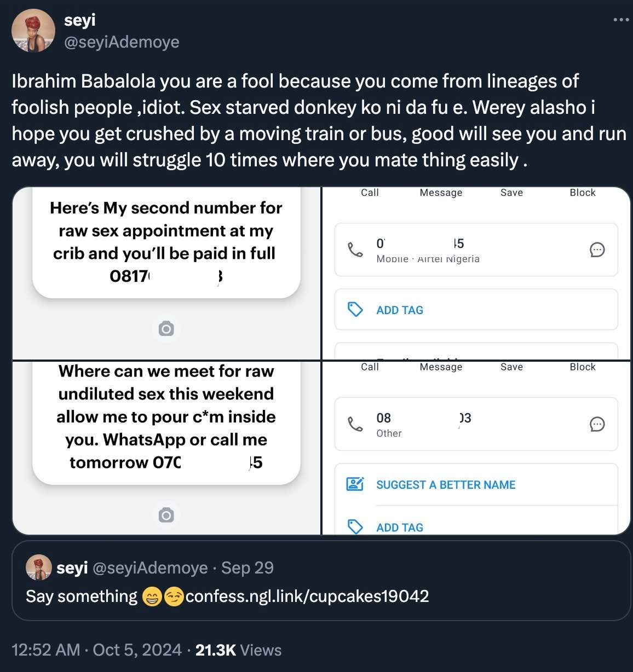Click the tag icon below SUGGEST A BETTER NAME
The width and height of the screenshot is (633, 672).
355,527
